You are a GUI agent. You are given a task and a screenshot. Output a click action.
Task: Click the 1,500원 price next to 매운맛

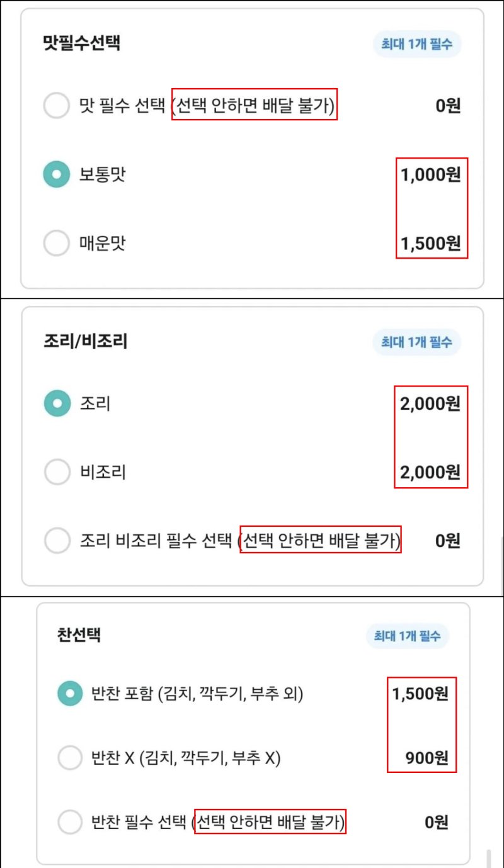click(x=430, y=243)
